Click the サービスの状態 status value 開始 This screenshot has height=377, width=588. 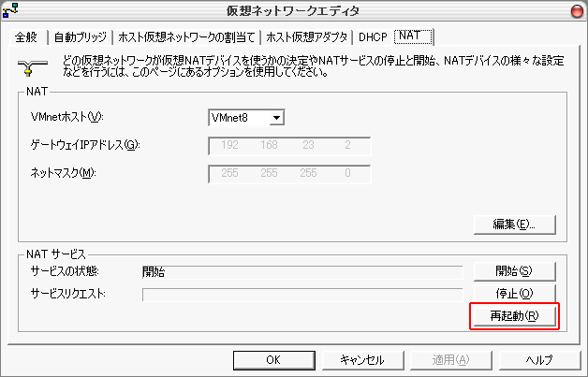point(153,271)
